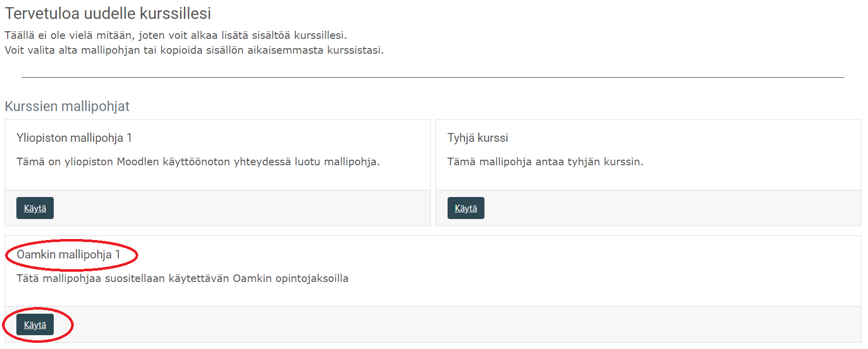
Task: Select the Yliopiston mallipohja 1 template card
Action: coord(218,173)
